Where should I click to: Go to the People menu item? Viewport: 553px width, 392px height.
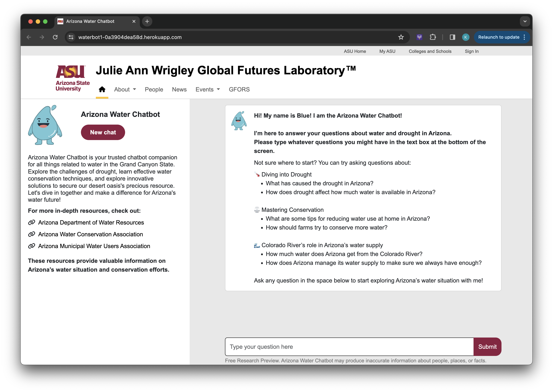tap(154, 90)
